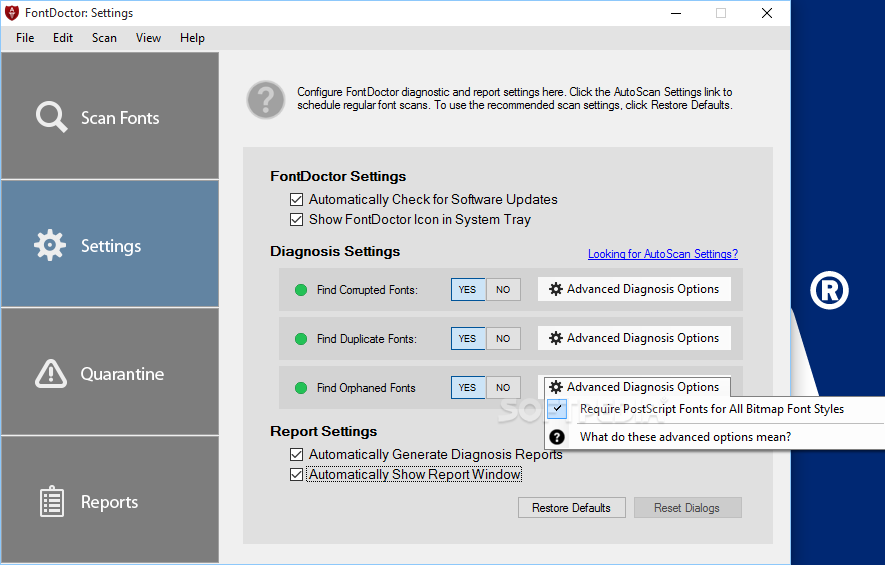Screen dimensions: 885x565
Task: Switch to the Reports tab
Action: point(110,500)
